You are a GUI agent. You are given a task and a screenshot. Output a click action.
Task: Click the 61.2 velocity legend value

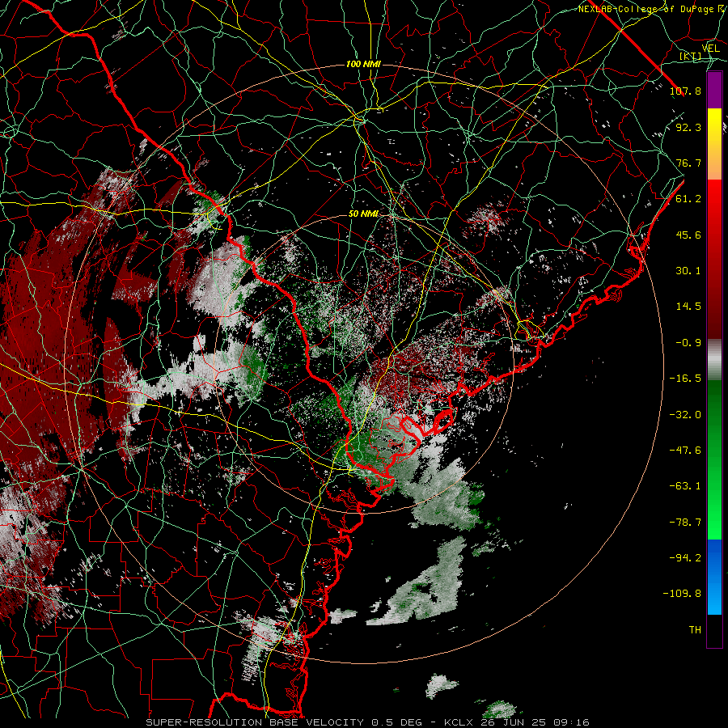pos(688,199)
